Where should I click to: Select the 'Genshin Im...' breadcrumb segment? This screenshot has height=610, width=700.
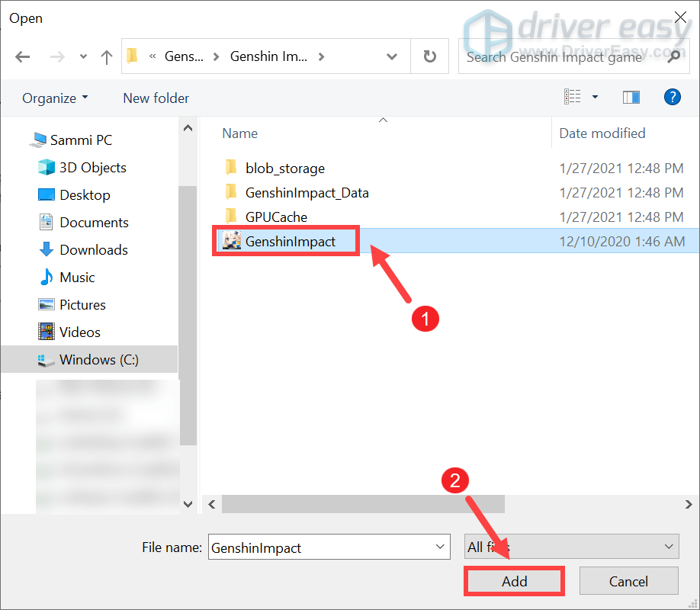[268, 56]
